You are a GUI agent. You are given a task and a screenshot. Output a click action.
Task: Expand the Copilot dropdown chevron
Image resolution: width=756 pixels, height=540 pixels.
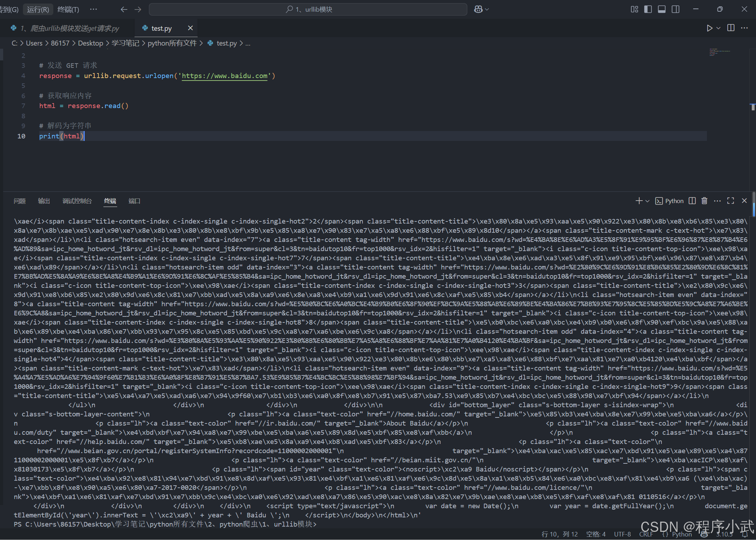[487, 10]
